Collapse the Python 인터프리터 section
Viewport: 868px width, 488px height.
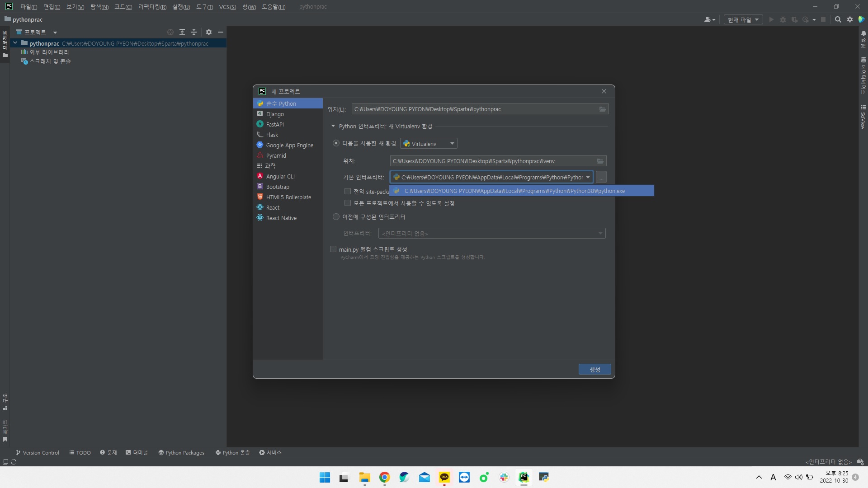(333, 127)
